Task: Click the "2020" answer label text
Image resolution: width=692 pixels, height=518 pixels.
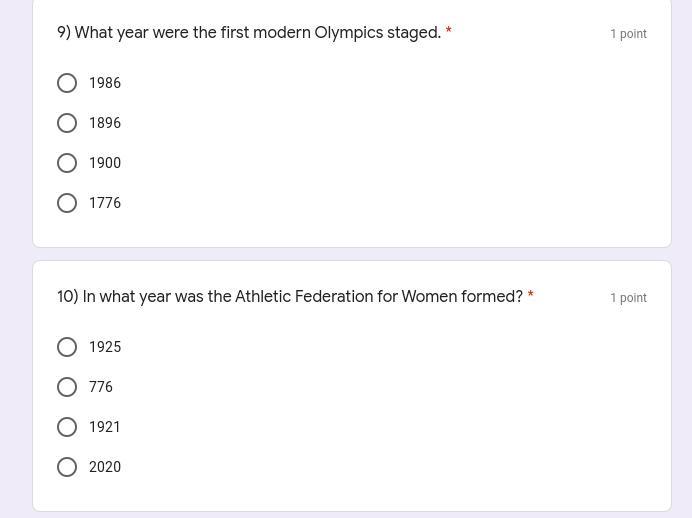Action: (x=105, y=467)
